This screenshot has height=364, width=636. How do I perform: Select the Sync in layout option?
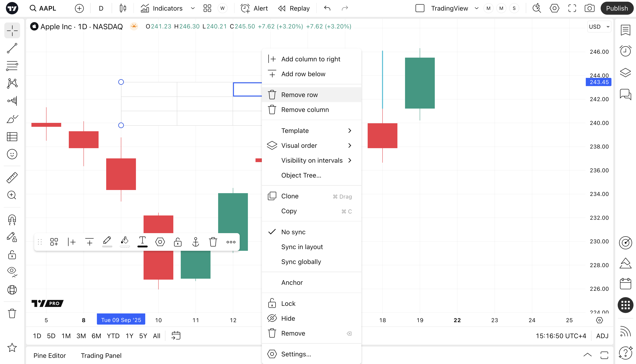tap(302, 247)
